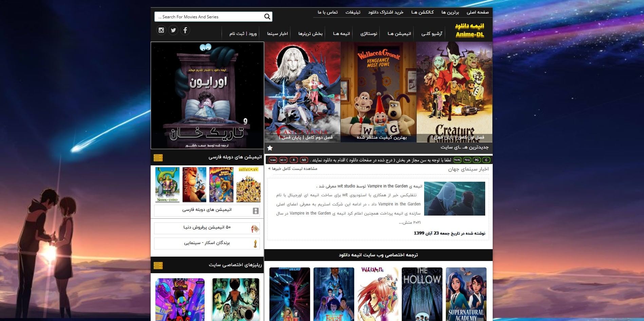Open the Wigan red-haired girl poster
Image resolution: width=644 pixels, height=321 pixels.
378,294
